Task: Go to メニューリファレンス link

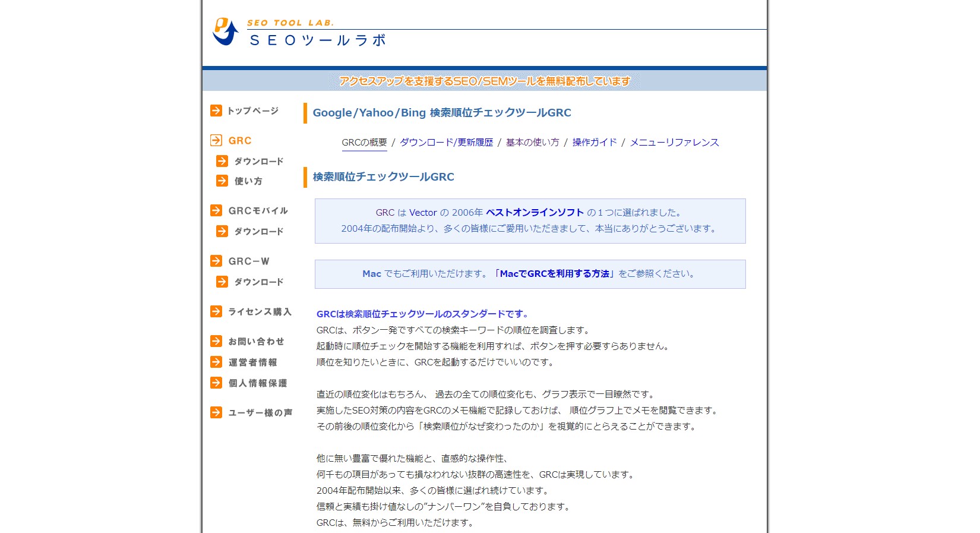Action: [x=674, y=143]
